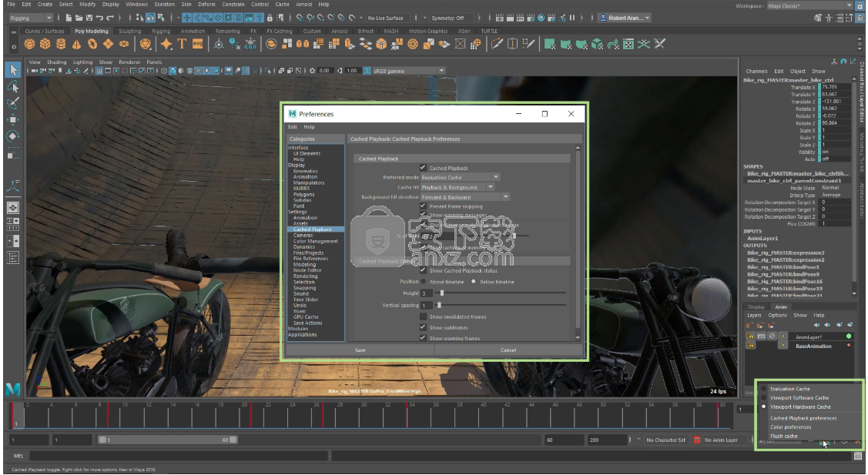
Task: Toggle lock on AnimLayer1
Action: tap(751, 336)
